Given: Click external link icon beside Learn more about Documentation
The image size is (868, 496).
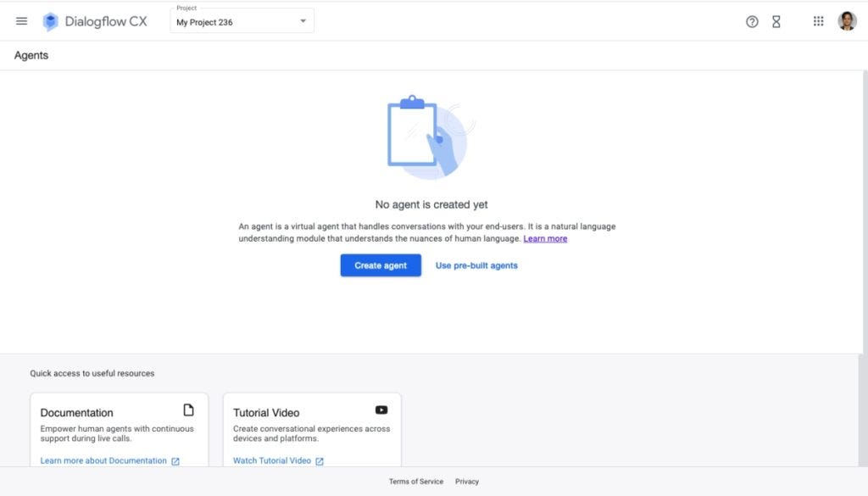Looking at the screenshot, I should pos(175,461).
